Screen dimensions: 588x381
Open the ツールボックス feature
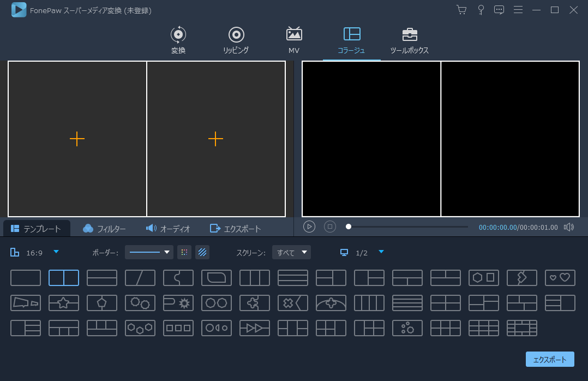click(410, 40)
